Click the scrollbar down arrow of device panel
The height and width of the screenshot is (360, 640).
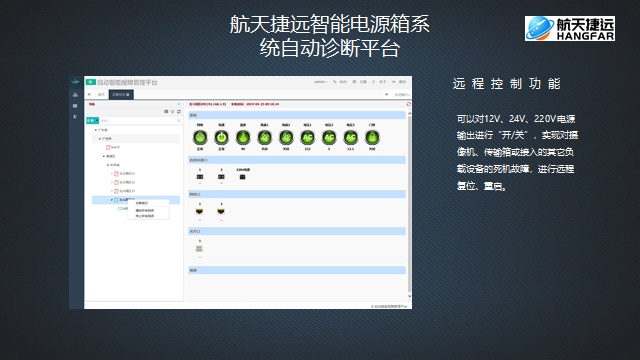[x=409, y=296]
